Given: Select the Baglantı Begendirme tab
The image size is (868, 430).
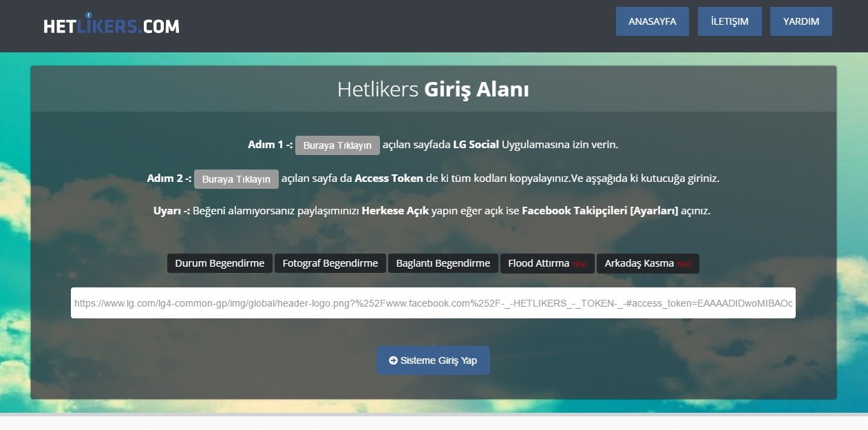Looking at the screenshot, I should pos(443,263).
